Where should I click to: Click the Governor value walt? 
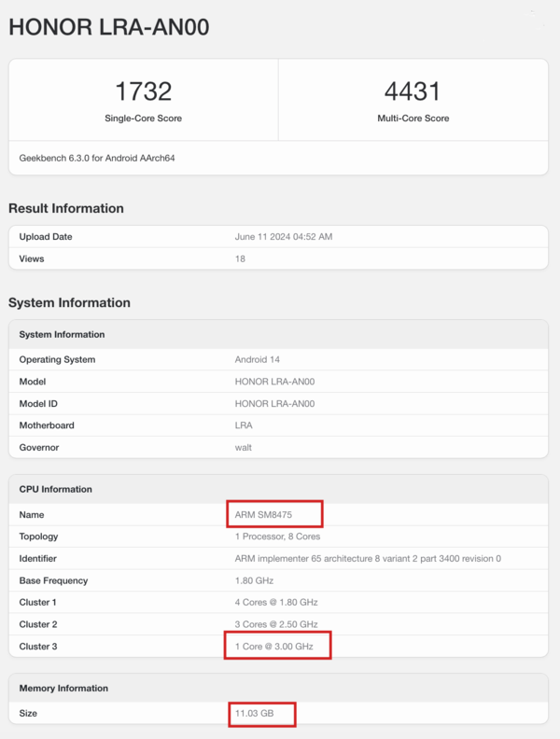243,447
